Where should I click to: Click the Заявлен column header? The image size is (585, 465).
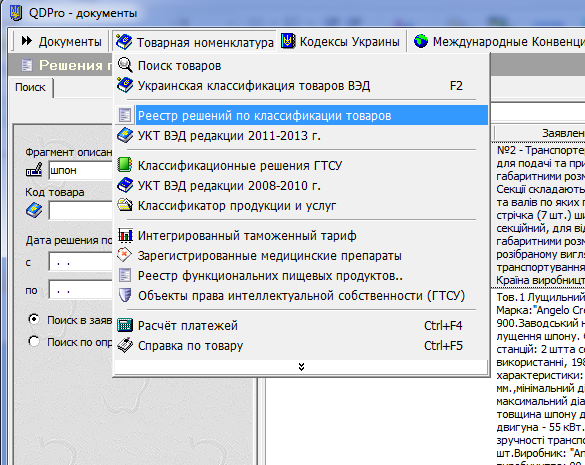(x=540, y=133)
